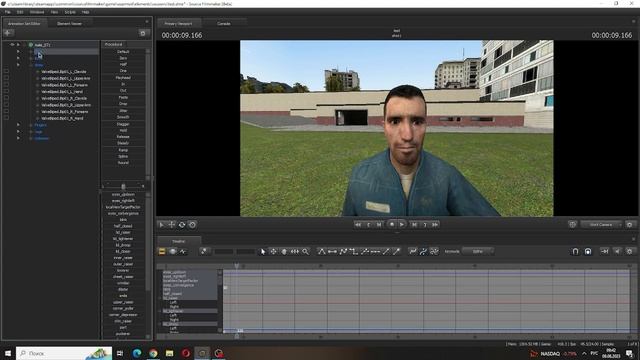The width and height of the screenshot is (640, 360).
Task: Open the viewport settings gear icon
Action: [x=629, y=224]
